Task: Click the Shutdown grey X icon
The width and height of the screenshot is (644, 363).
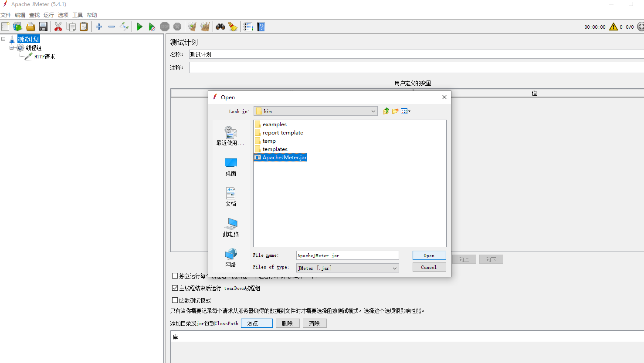Action: 177,27
